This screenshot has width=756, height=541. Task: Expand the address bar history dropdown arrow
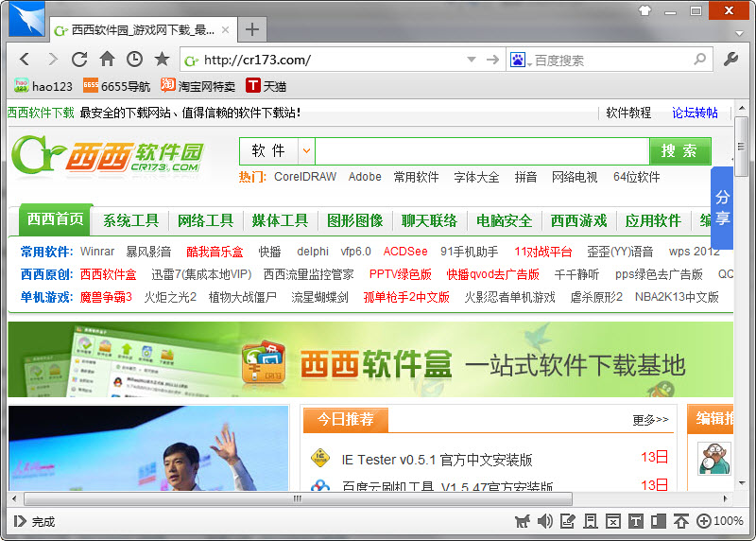[471, 60]
